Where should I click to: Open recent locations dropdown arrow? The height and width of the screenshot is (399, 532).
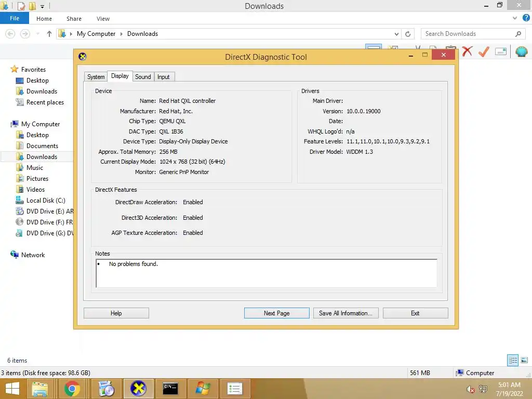point(37,34)
